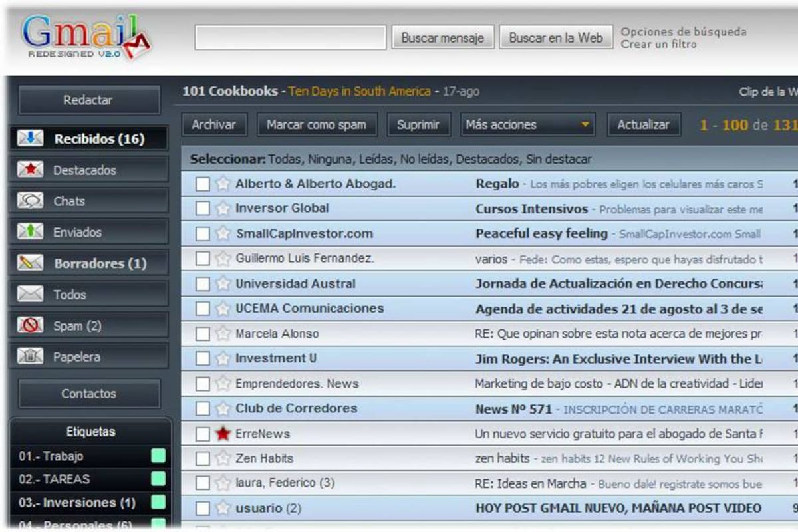Open the Recibidos (16) folder
Image resolution: width=798 pixels, height=532 pixels.
click(88, 138)
